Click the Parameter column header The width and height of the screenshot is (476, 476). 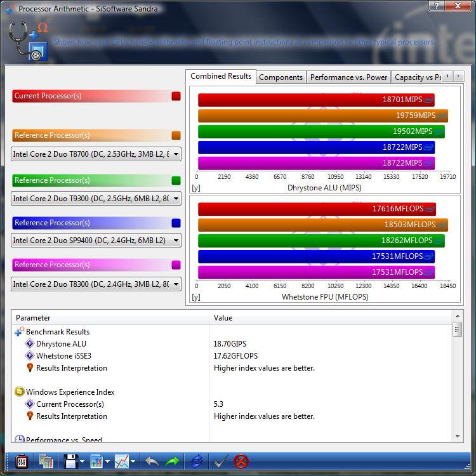(x=110, y=318)
